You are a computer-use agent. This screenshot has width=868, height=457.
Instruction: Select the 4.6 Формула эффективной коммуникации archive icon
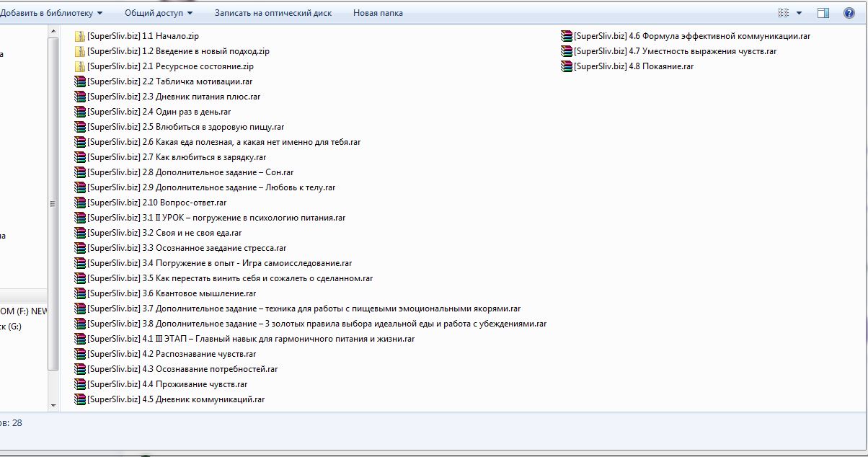[x=567, y=36]
